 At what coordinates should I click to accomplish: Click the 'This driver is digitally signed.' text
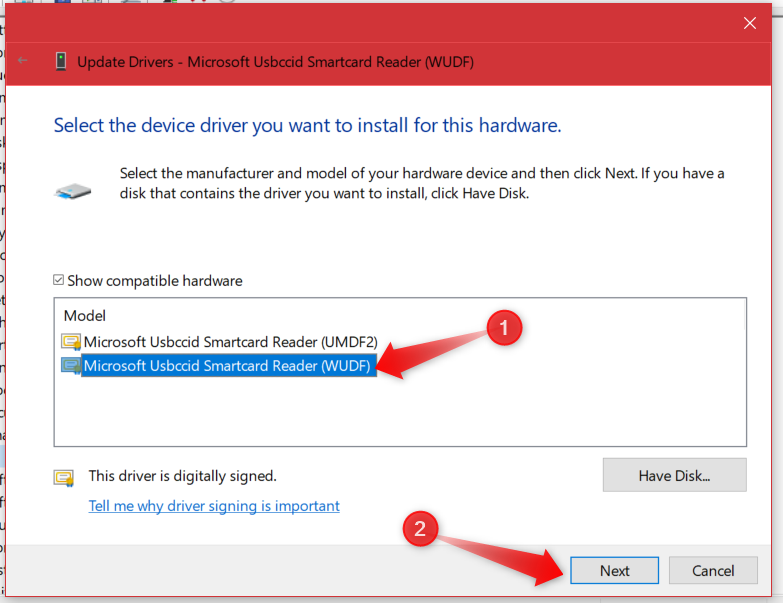(x=182, y=476)
